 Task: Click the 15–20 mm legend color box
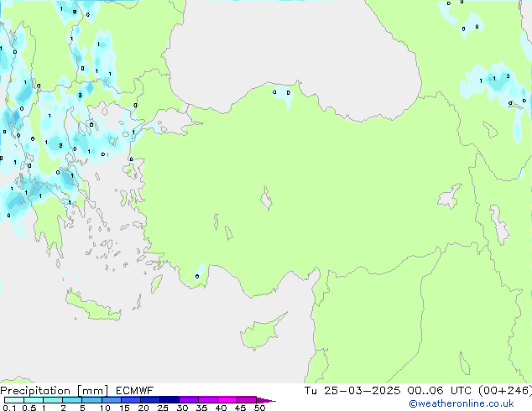click(x=131, y=400)
